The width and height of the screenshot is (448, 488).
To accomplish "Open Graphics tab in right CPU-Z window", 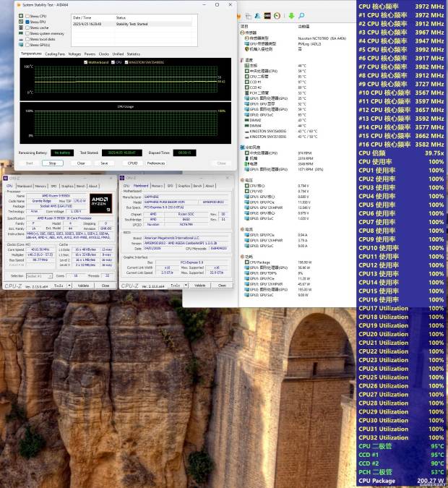I will pyautogui.click(x=184, y=186).
